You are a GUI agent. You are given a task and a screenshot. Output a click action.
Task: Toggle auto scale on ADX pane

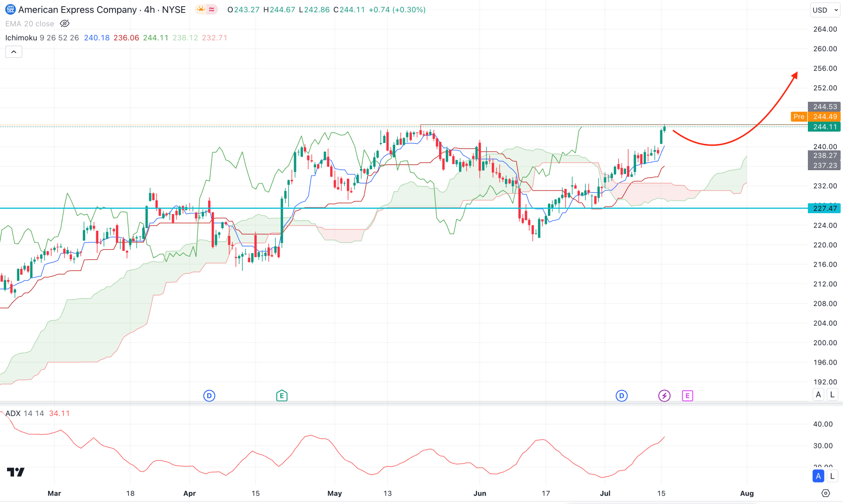pyautogui.click(x=818, y=476)
